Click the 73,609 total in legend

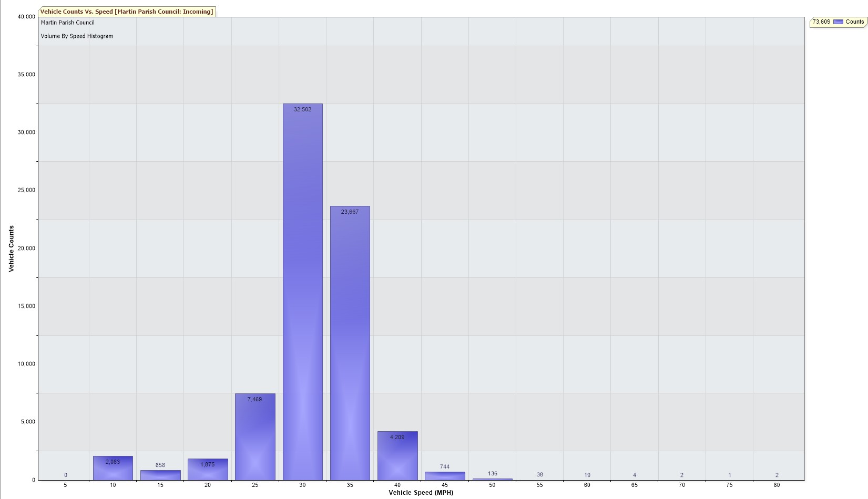pyautogui.click(x=821, y=22)
